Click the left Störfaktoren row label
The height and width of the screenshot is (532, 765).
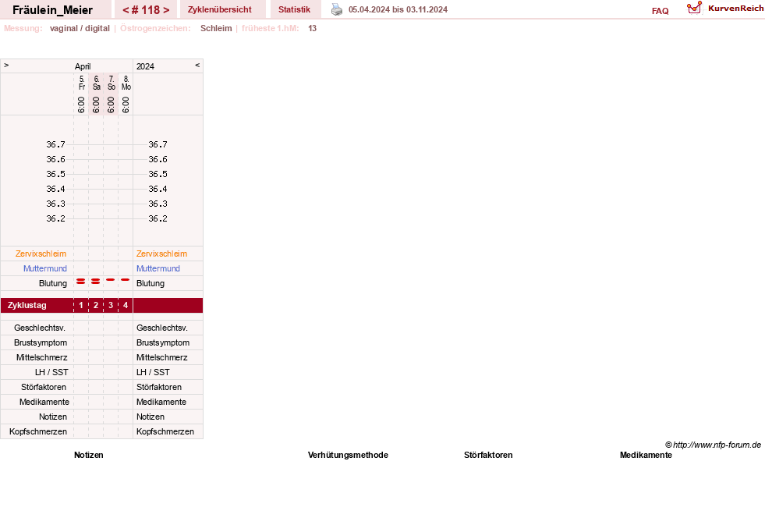coord(44,387)
